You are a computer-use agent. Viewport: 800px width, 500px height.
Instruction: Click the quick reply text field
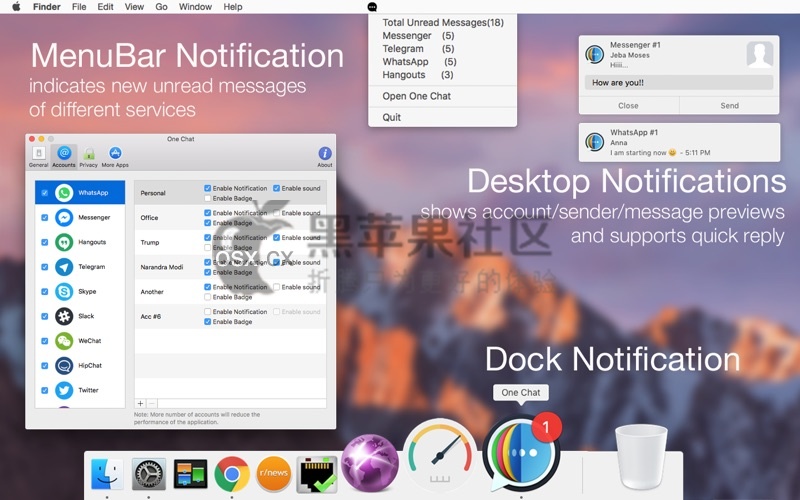pos(679,83)
